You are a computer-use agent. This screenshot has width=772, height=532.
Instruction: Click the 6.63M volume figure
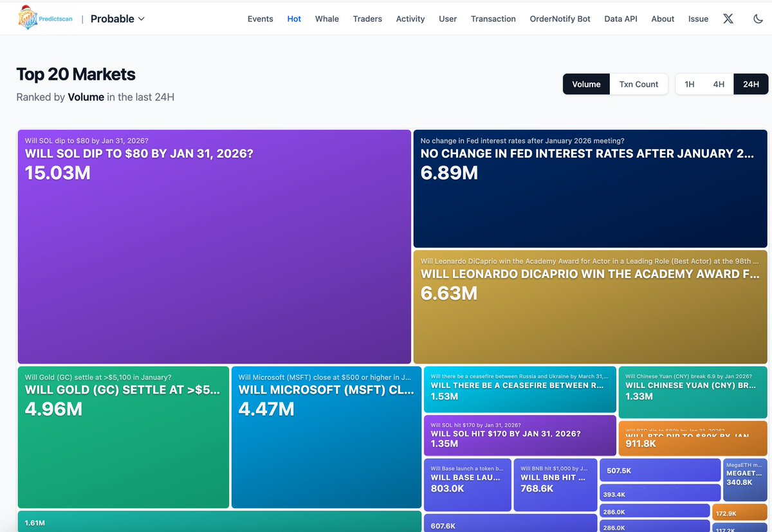pyautogui.click(x=449, y=293)
